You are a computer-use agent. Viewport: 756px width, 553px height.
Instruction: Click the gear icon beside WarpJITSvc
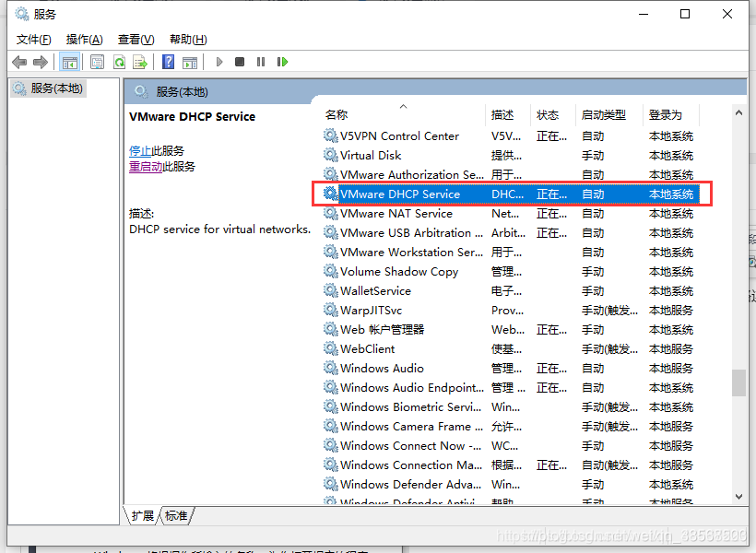(x=331, y=310)
